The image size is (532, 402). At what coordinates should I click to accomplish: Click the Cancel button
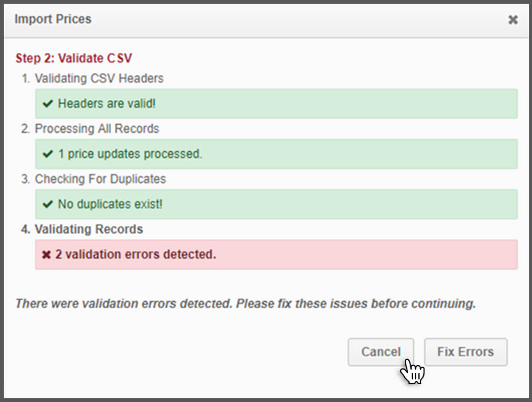(x=380, y=352)
